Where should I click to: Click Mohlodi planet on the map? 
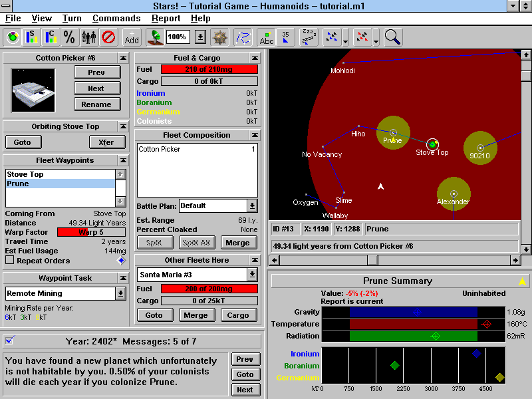coord(343,63)
